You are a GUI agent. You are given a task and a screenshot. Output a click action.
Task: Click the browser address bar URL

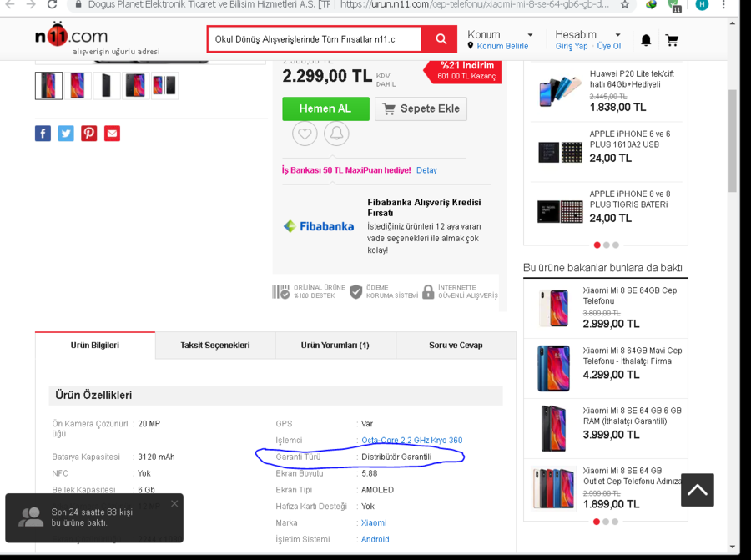click(x=474, y=5)
